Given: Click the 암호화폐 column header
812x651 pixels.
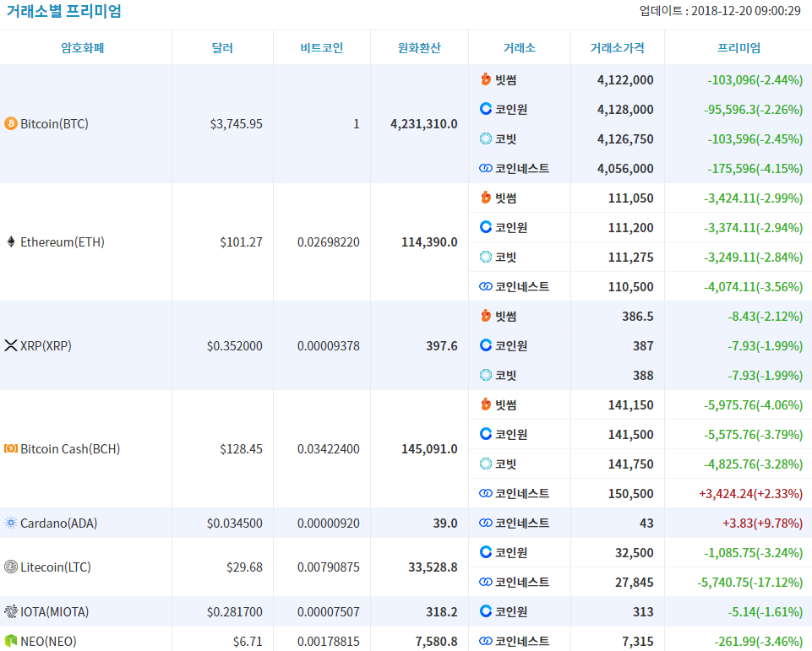Looking at the screenshot, I should [x=83, y=47].
